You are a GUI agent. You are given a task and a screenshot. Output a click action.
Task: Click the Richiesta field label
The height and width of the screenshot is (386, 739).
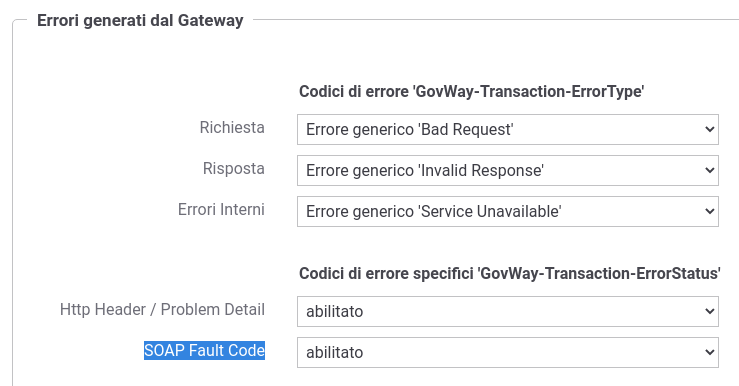[232, 127]
